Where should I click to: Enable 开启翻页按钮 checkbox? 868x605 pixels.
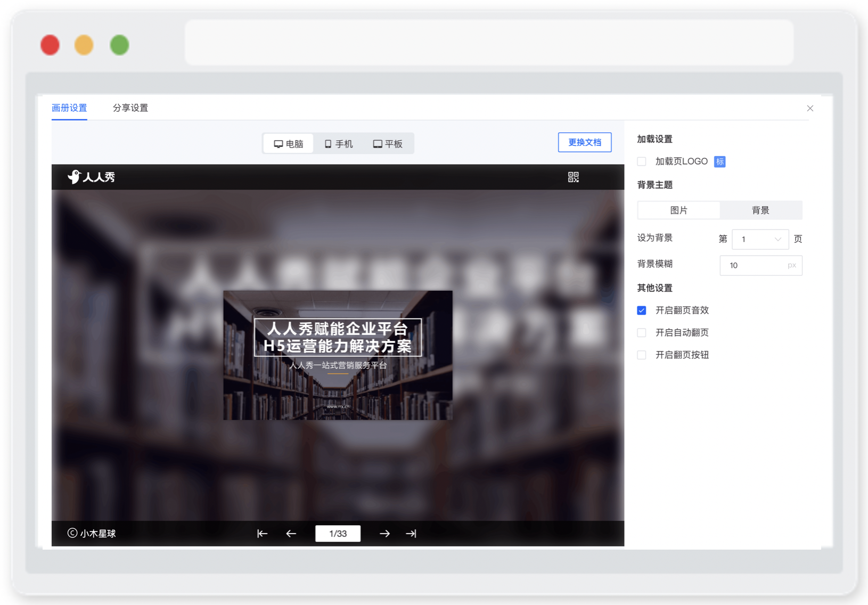point(642,355)
